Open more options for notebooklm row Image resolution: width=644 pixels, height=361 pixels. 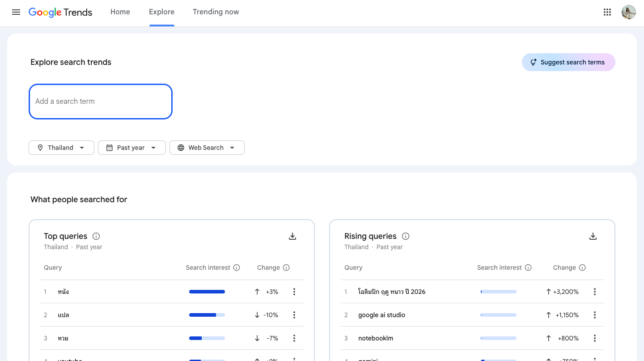coord(595,338)
